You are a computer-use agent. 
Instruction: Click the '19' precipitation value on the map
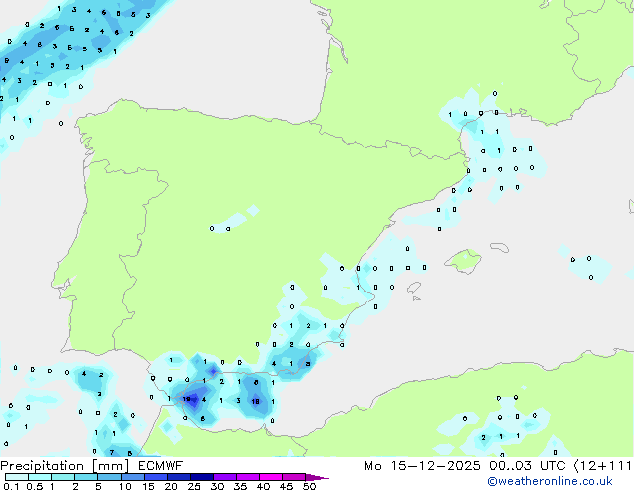pos(186,399)
